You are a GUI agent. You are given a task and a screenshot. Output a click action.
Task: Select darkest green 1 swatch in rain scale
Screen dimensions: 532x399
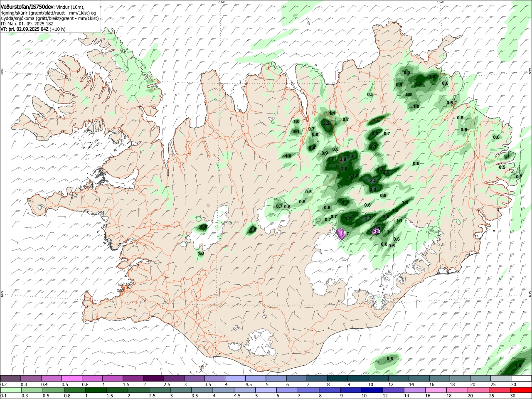96,390
